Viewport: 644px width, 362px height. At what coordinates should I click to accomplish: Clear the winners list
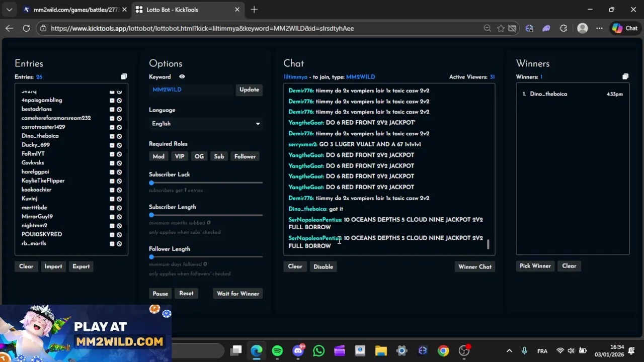click(x=569, y=266)
